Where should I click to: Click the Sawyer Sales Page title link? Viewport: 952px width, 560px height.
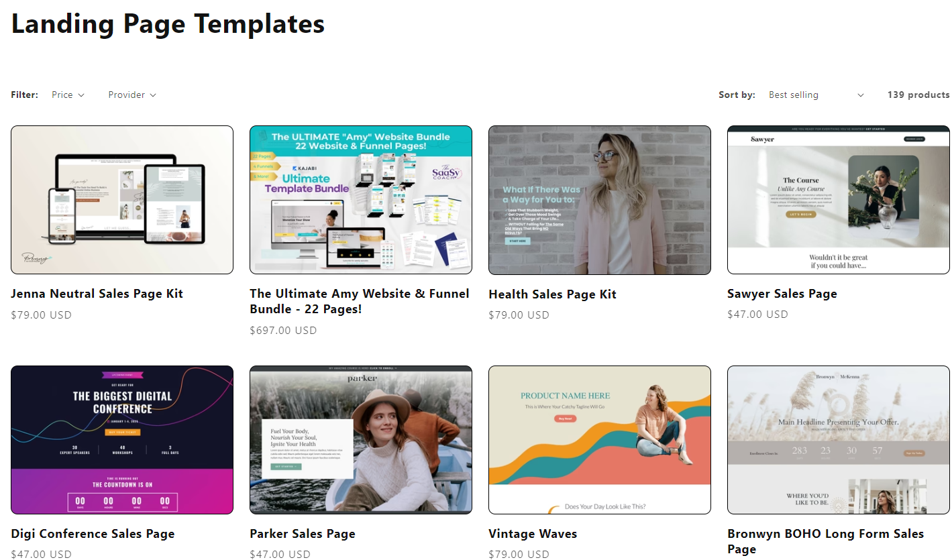pyautogui.click(x=782, y=294)
